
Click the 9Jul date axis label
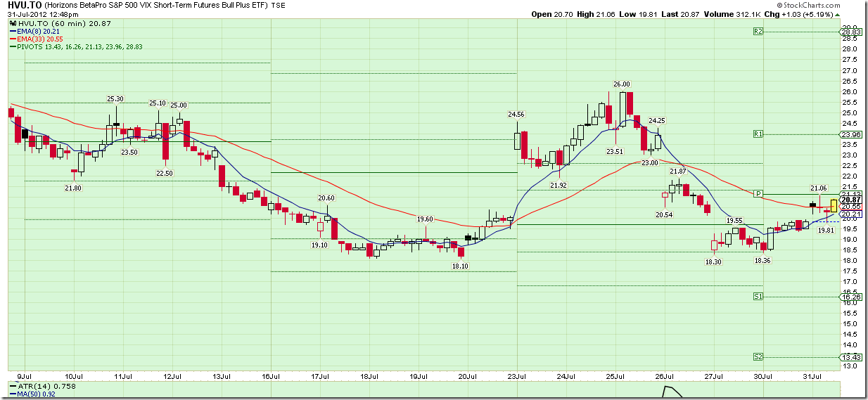[x=24, y=376]
